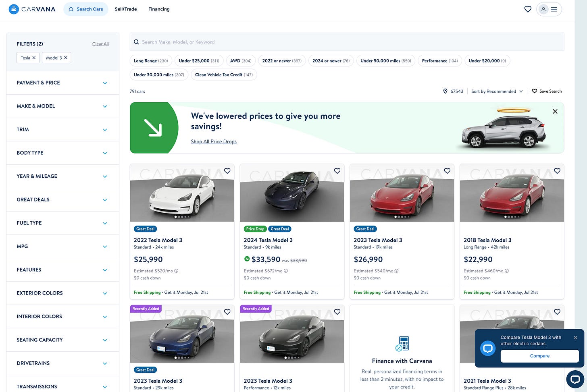The image size is (587, 392).
Task: Favorite the 2024 Tesla Model 3 card
Action: pos(337,171)
